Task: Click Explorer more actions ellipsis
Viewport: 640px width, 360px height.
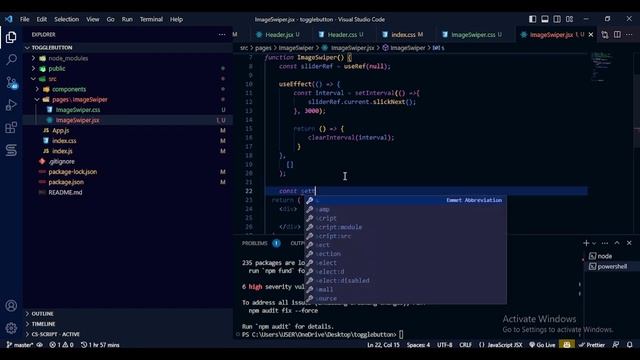Action: click(x=222, y=35)
